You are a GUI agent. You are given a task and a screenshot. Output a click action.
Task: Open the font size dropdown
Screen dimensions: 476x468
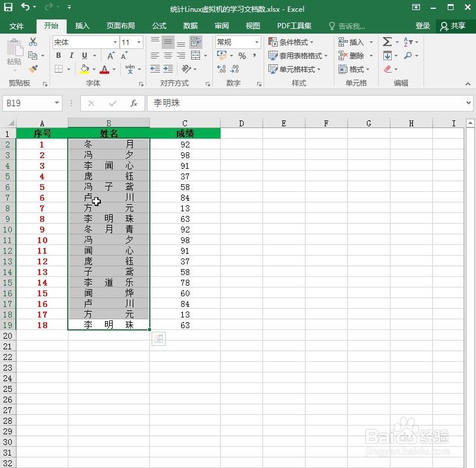[138, 42]
